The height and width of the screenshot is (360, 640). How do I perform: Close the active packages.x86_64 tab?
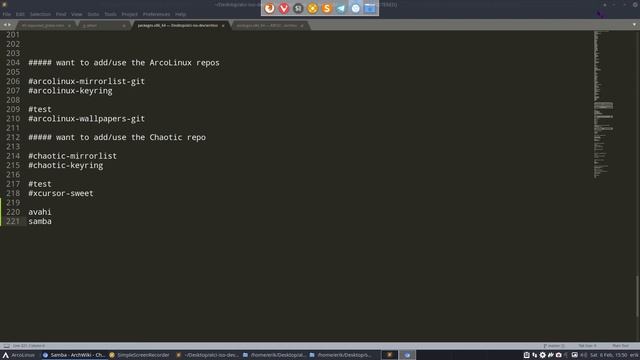[x=223, y=26]
